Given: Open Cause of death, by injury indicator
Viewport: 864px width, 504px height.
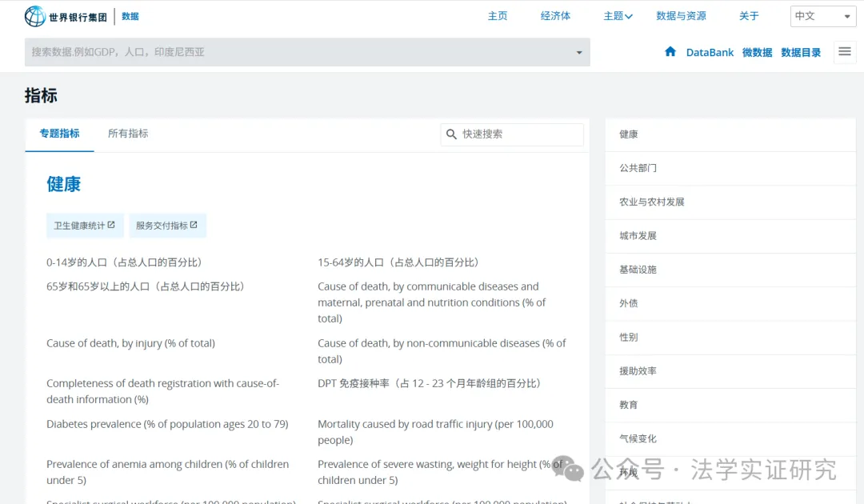Looking at the screenshot, I should (130, 343).
